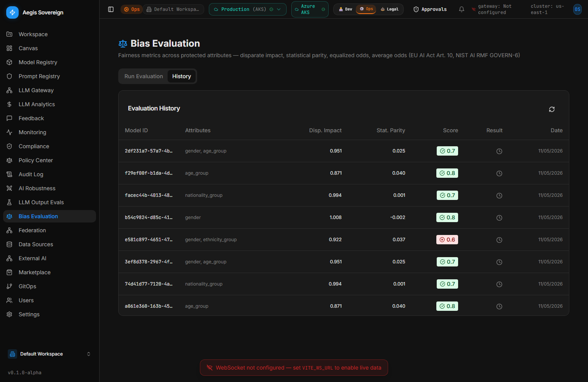588x382 pixels.
Task: Open Marketplace bag icon
Action: [9, 272]
